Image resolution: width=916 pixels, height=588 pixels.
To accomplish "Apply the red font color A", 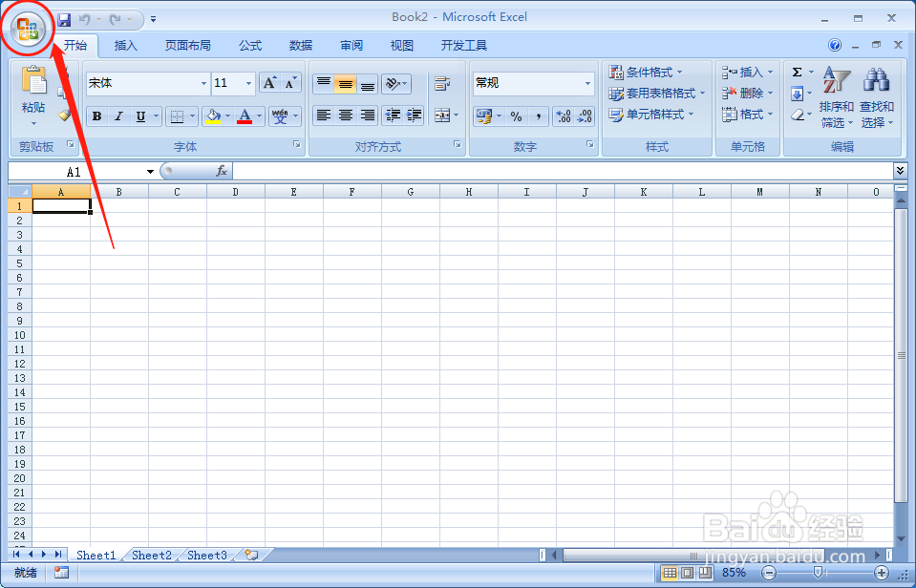I will (245, 116).
